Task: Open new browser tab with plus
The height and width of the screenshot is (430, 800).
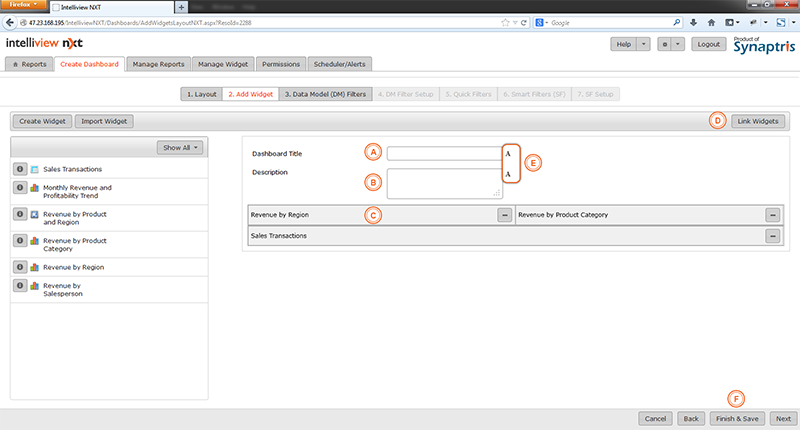Action: coord(181,7)
